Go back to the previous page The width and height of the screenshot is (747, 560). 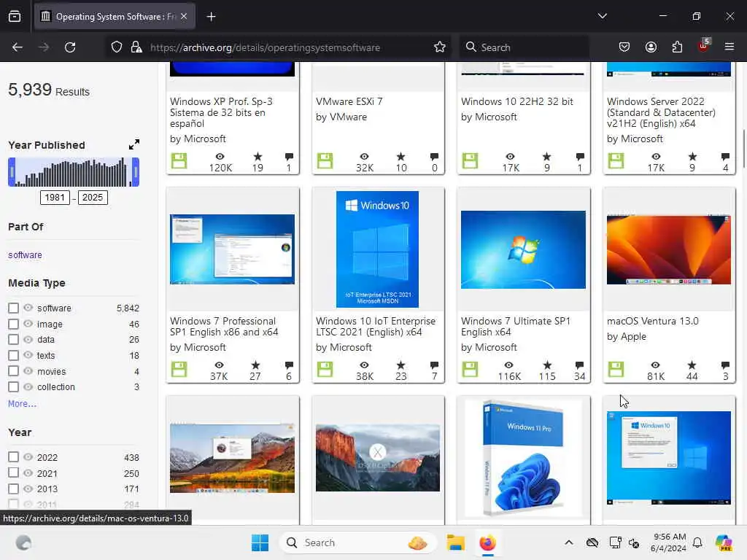[x=18, y=47]
